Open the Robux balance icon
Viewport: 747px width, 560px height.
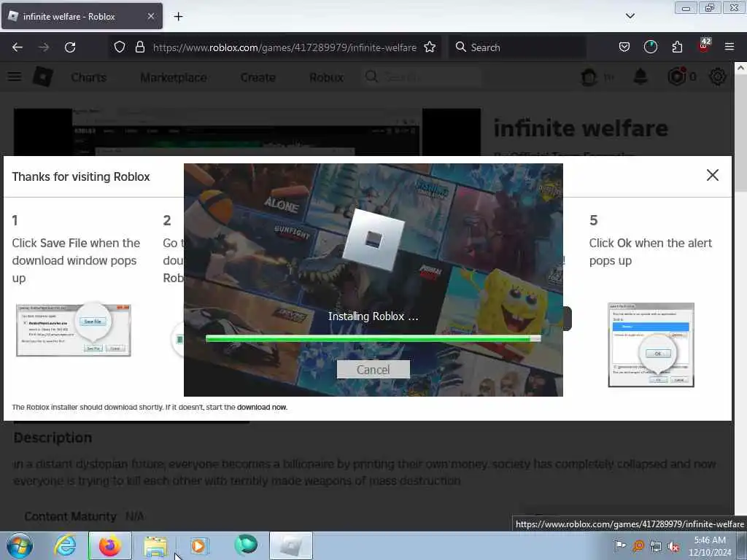tap(677, 77)
